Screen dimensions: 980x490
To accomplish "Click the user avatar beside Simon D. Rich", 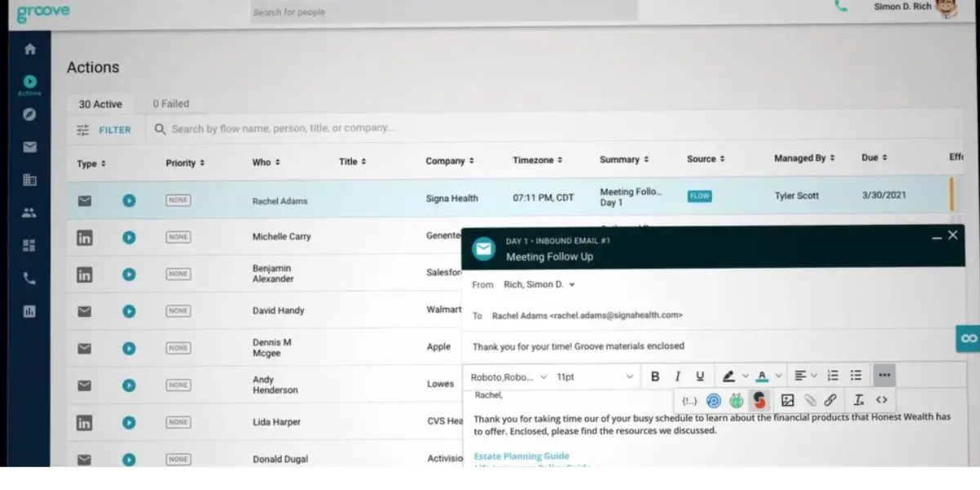I will pyautogui.click(x=947, y=7).
